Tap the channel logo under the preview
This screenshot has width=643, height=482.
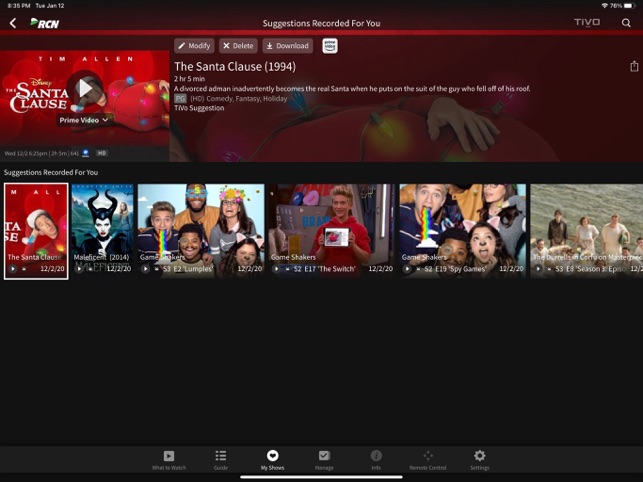coord(85,153)
